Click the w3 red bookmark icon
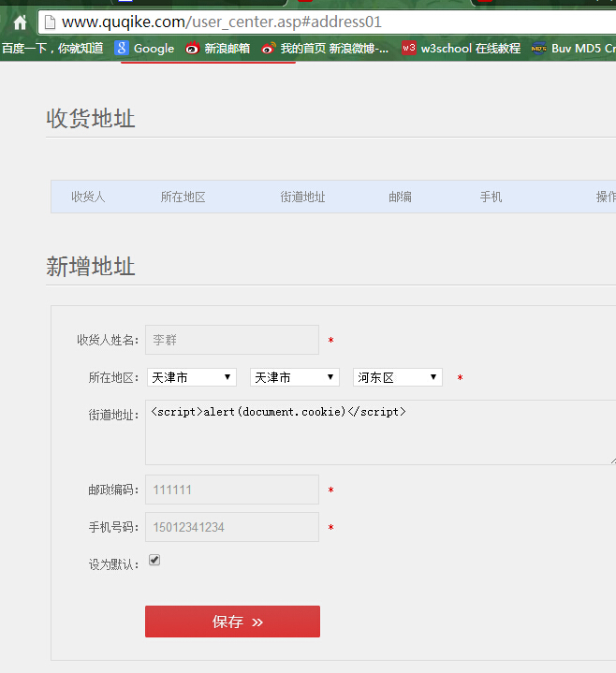This screenshot has width=616, height=673. pyautogui.click(x=409, y=48)
